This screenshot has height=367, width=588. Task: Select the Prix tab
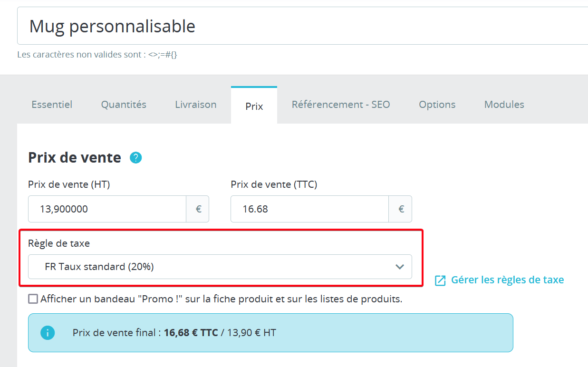click(254, 106)
